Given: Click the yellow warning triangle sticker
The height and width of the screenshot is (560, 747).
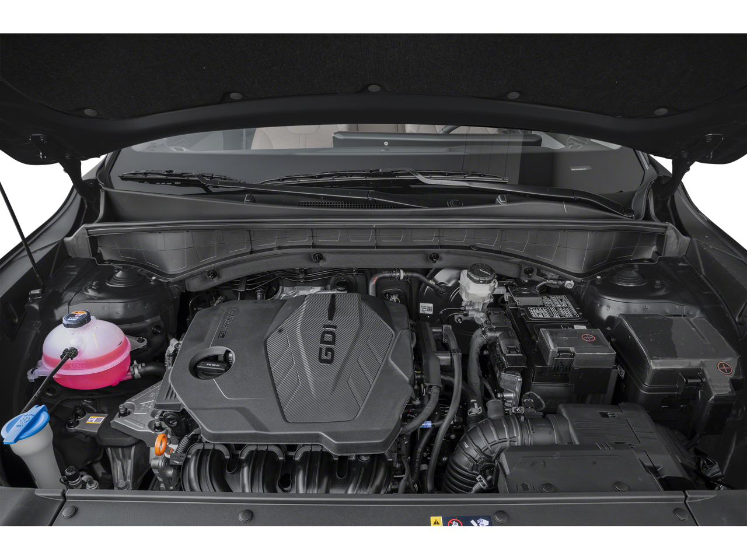Looking at the screenshot, I should 436,521.
